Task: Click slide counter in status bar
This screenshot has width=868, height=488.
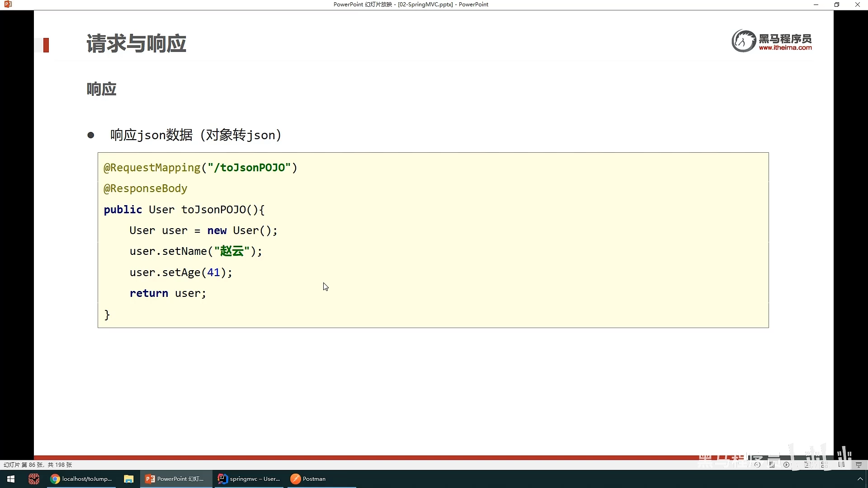Action: tap(38, 465)
